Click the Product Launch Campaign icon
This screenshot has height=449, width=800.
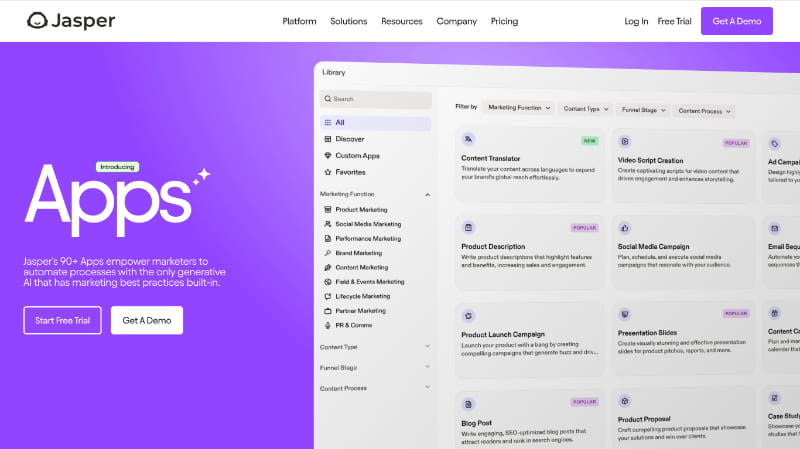[x=468, y=314]
